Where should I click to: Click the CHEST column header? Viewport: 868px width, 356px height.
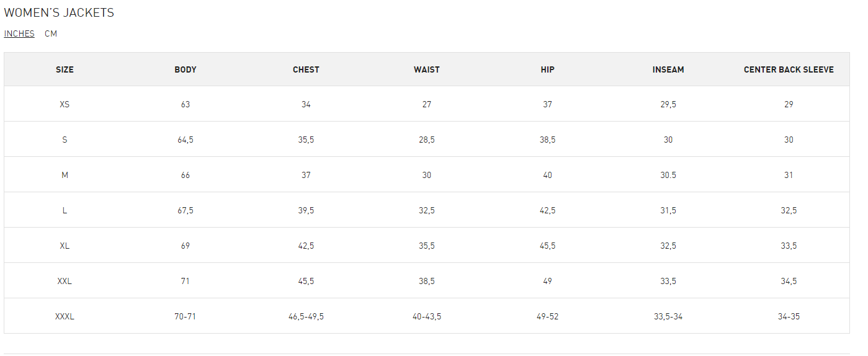306,69
